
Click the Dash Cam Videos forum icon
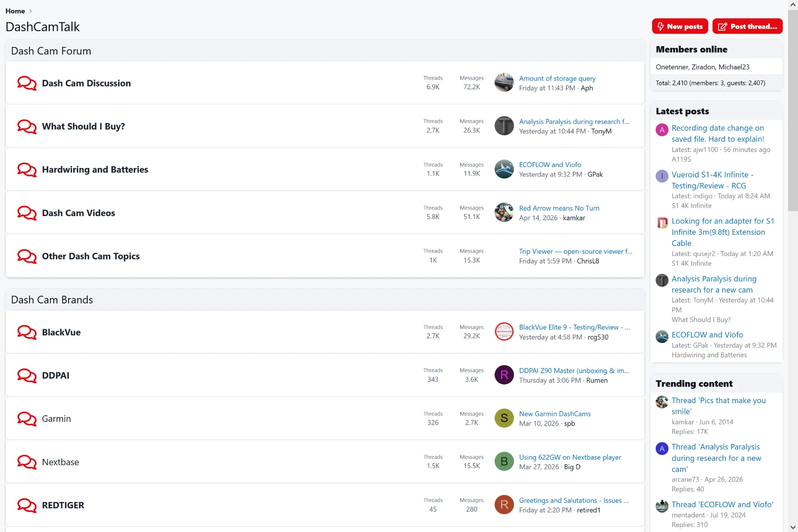pyautogui.click(x=27, y=213)
